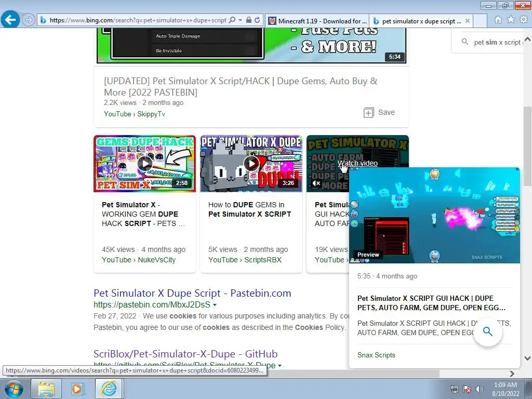Click the scroll down arrow of the page scrollbar
532x399 pixels.
pos(528,358)
